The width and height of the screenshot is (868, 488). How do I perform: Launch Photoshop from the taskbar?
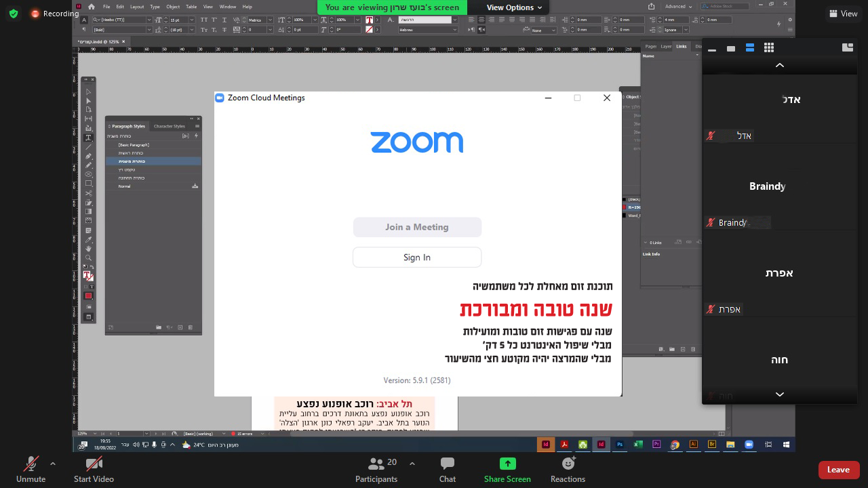[x=619, y=445]
